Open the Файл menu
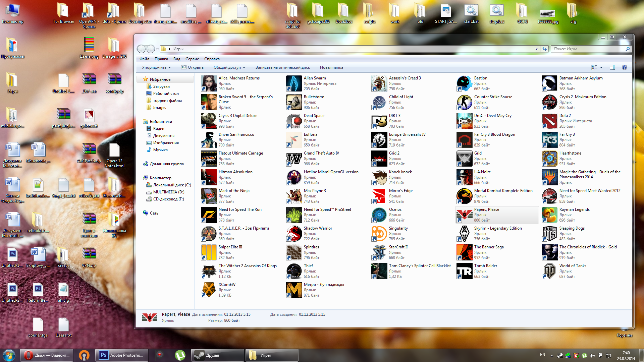The image size is (644, 362). [144, 59]
